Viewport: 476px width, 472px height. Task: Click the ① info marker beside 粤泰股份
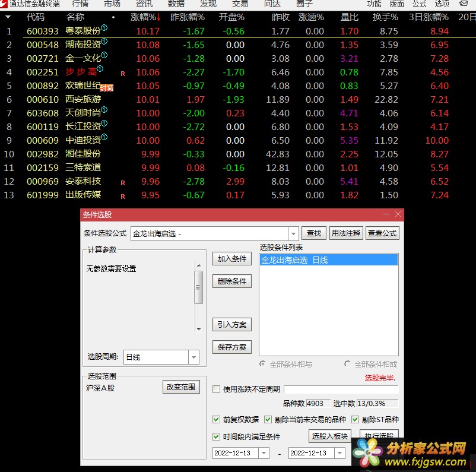104,28
